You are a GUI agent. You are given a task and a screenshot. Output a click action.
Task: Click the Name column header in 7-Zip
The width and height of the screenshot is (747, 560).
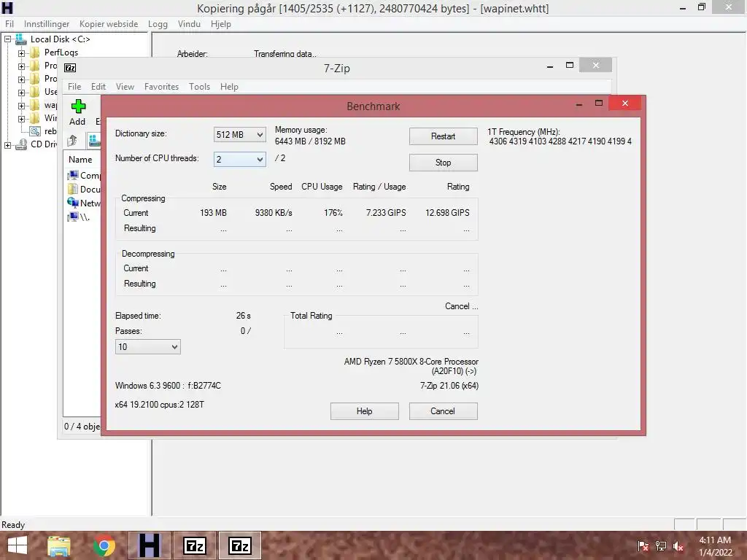click(80, 160)
